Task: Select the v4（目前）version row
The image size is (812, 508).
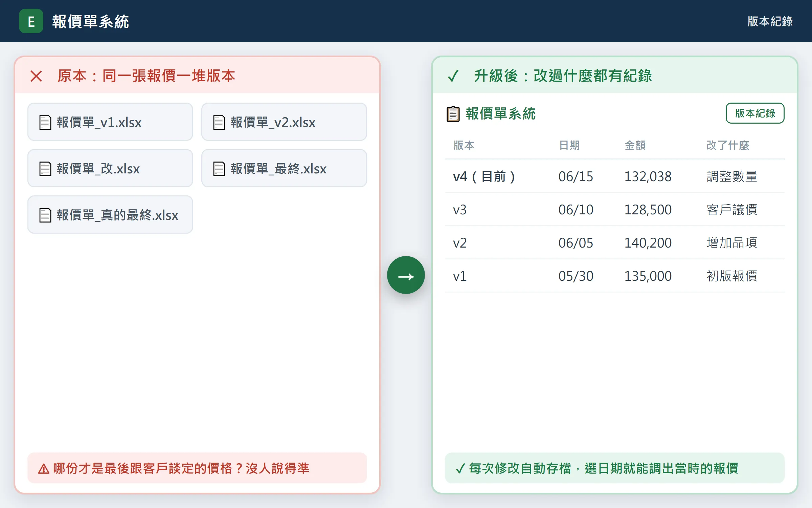Action: click(x=614, y=176)
